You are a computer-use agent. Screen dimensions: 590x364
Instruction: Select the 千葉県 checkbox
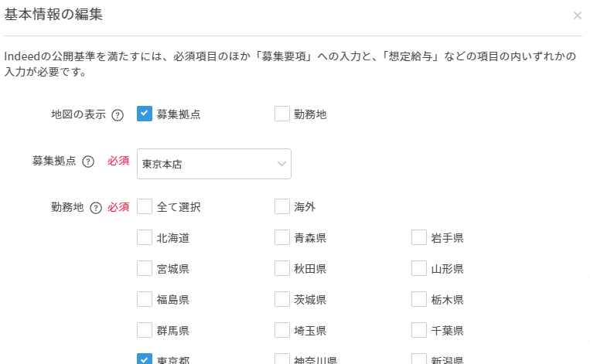click(x=419, y=330)
